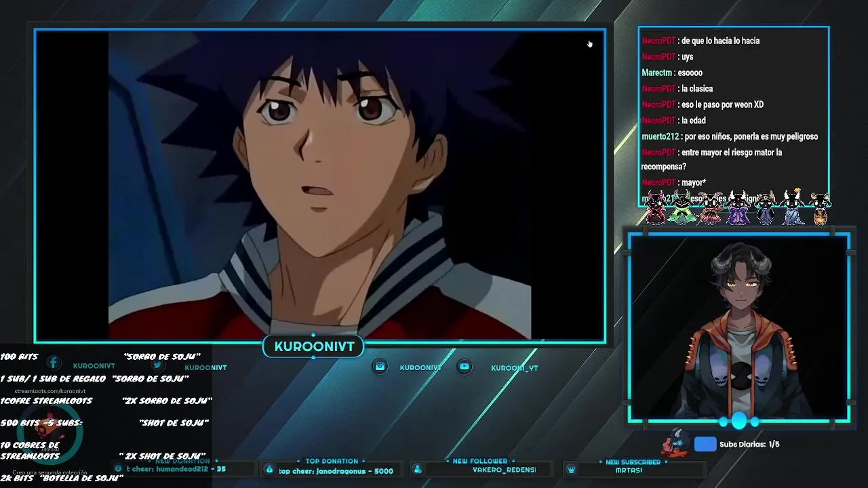Image resolution: width=868 pixels, height=488 pixels.
Task: Click KUROONIVT text next to Instagram icon
Action: click(x=420, y=367)
